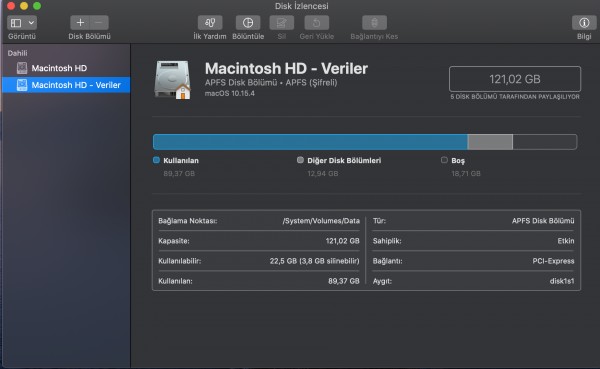Add a volume with the plus button
The width and height of the screenshot is (600, 369).
point(80,23)
